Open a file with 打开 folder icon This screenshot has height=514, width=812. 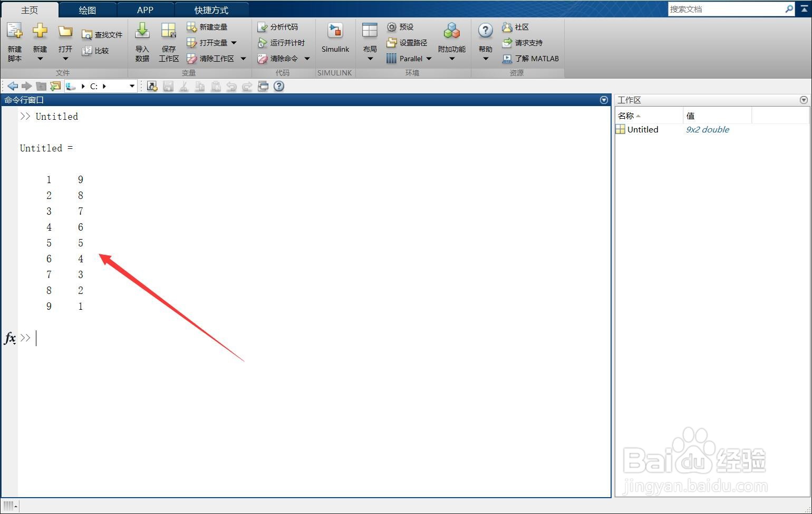[65, 32]
